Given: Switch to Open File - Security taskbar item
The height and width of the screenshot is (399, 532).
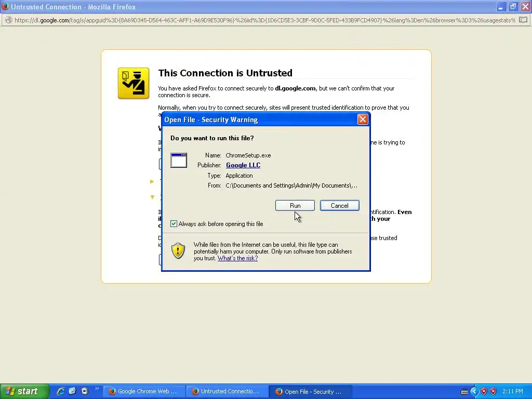Looking at the screenshot, I should click(311, 392).
